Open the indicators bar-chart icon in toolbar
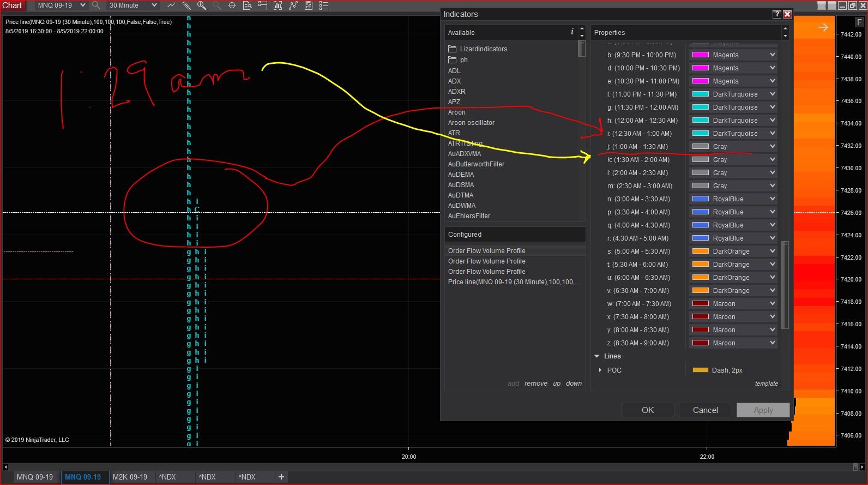The height and width of the screenshot is (485, 868). pyautogui.click(x=278, y=5)
